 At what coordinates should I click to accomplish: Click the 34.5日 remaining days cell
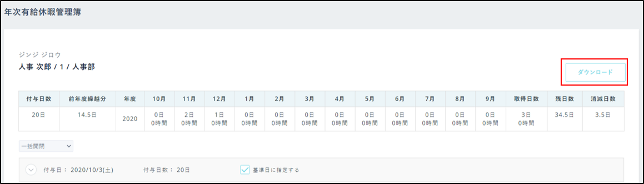pyautogui.click(x=564, y=115)
